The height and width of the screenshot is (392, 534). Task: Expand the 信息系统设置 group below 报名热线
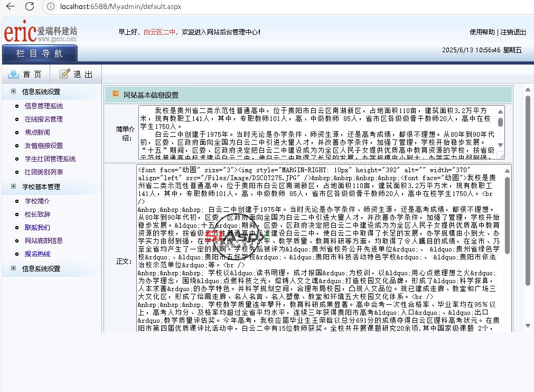point(13,268)
